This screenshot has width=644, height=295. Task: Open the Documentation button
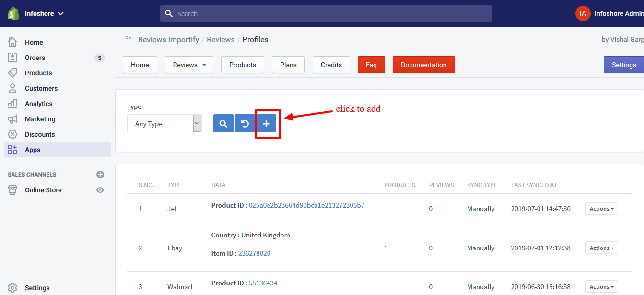(x=424, y=65)
